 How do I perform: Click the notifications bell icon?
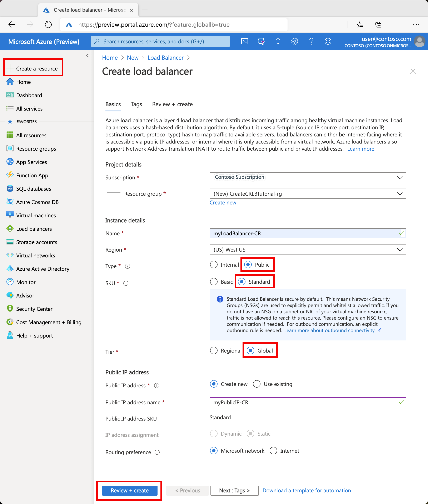point(278,41)
